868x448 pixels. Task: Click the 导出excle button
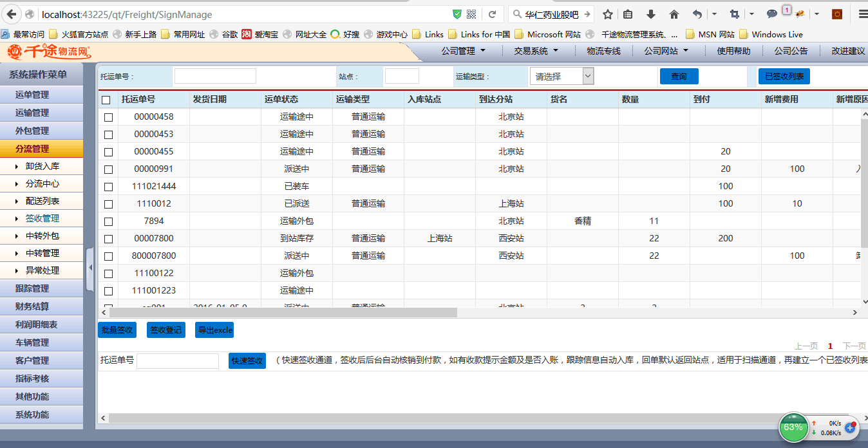point(214,330)
